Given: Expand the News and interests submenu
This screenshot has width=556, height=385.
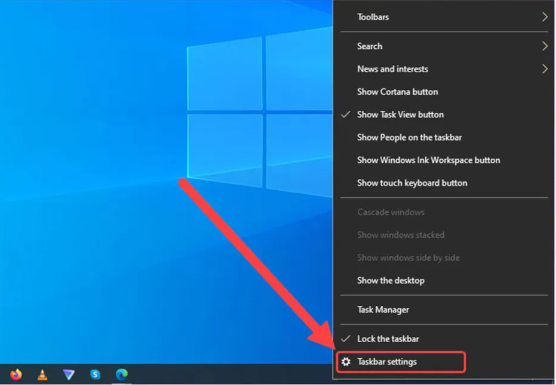Looking at the screenshot, I should tap(444, 69).
